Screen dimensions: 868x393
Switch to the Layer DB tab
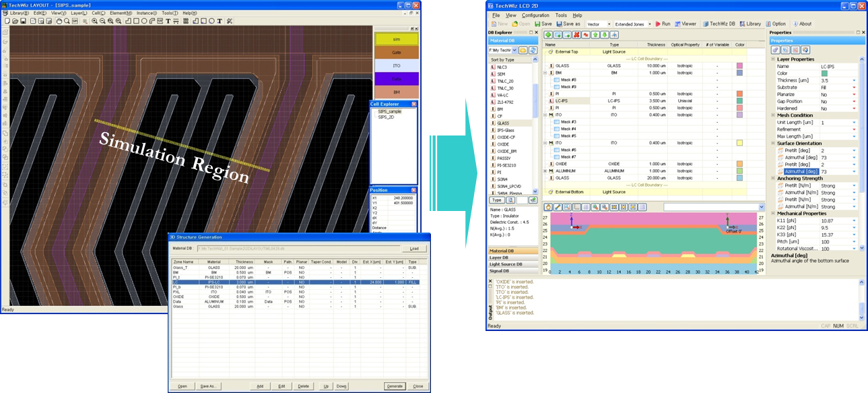[x=513, y=258]
